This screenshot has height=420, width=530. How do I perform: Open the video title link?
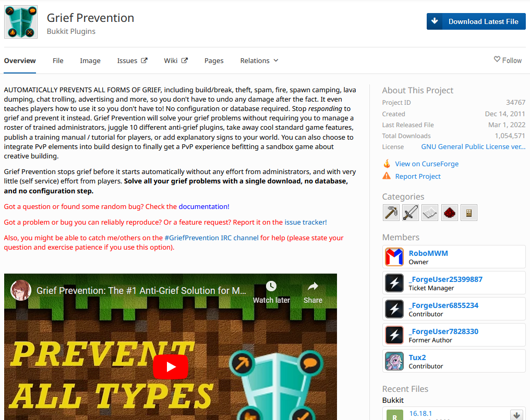(141, 291)
